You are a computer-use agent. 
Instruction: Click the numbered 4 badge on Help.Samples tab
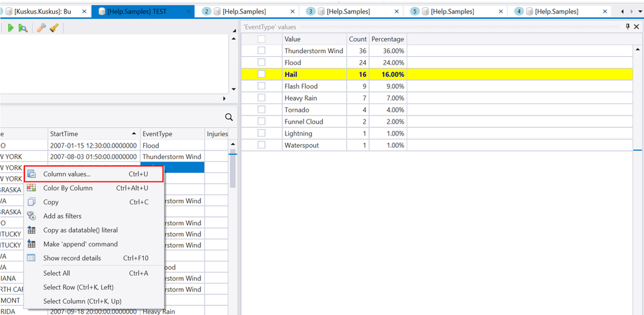(x=519, y=12)
